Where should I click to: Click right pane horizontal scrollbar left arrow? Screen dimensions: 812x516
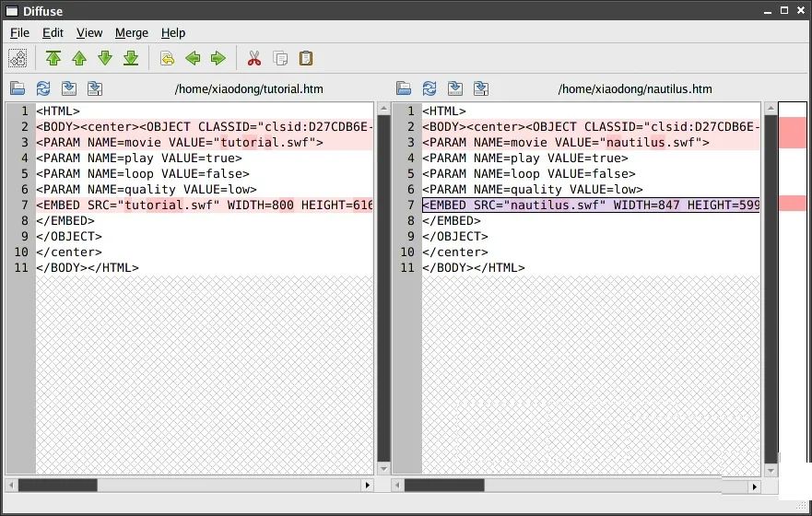point(398,486)
